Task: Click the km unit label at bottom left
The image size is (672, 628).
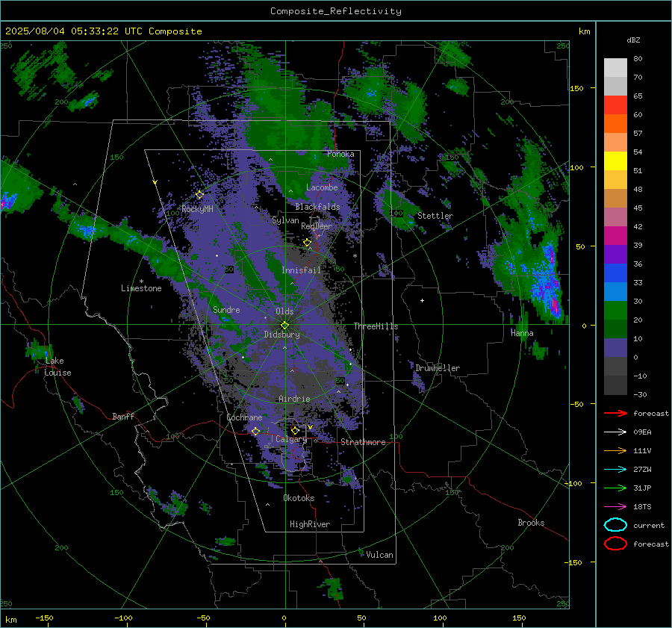Action: tap(10, 620)
